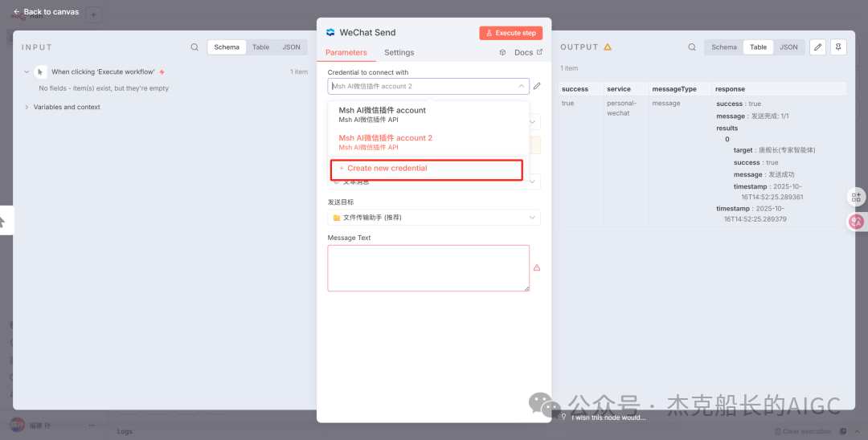Click the plus button on canvas header
The width and height of the screenshot is (868, 440).
(x=93, y=15)
